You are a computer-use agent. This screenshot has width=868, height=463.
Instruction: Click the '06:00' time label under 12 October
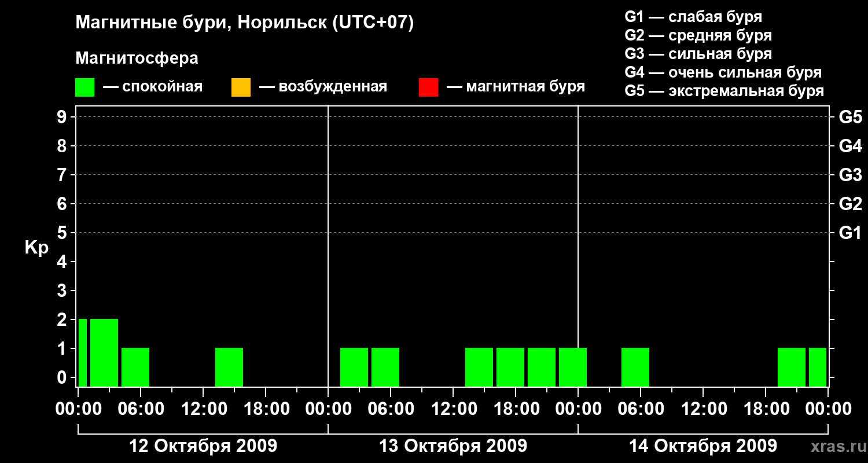click(141, 409)
